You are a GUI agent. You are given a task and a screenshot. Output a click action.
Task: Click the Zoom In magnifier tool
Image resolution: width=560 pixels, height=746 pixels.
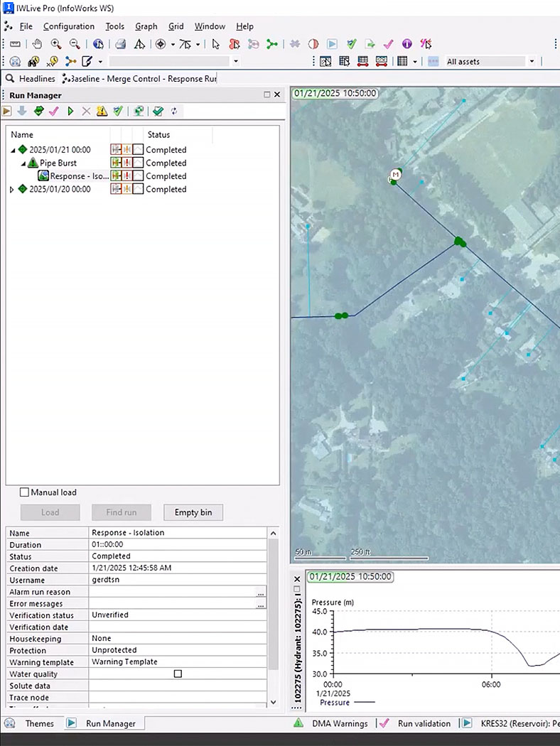[55, 44]
